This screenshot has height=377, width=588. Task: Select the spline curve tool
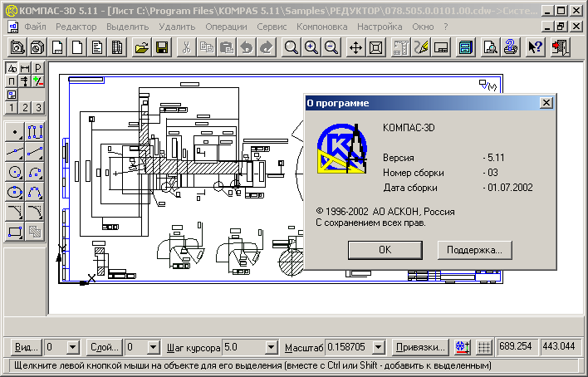[x=35, y=192]
